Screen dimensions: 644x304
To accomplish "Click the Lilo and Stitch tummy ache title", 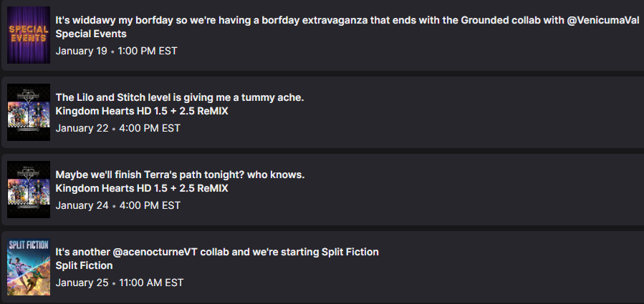I will click(x=180, y=97).
